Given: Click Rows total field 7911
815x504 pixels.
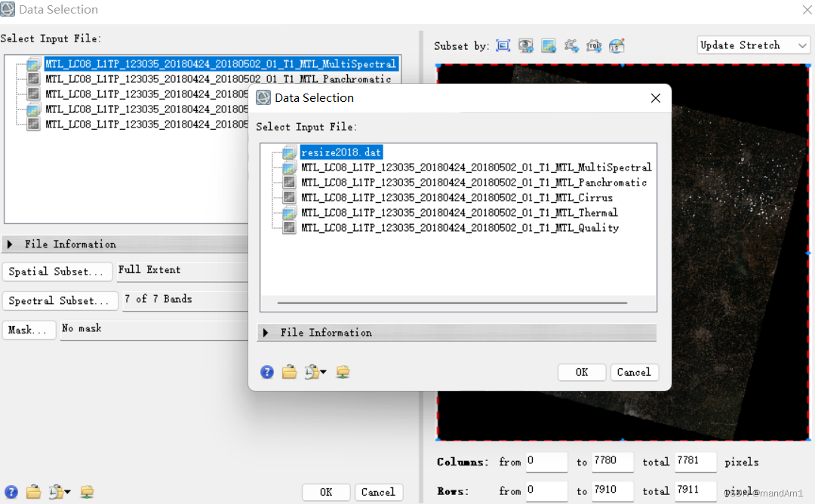Looking at the screenshot, I should pos(696,490).
